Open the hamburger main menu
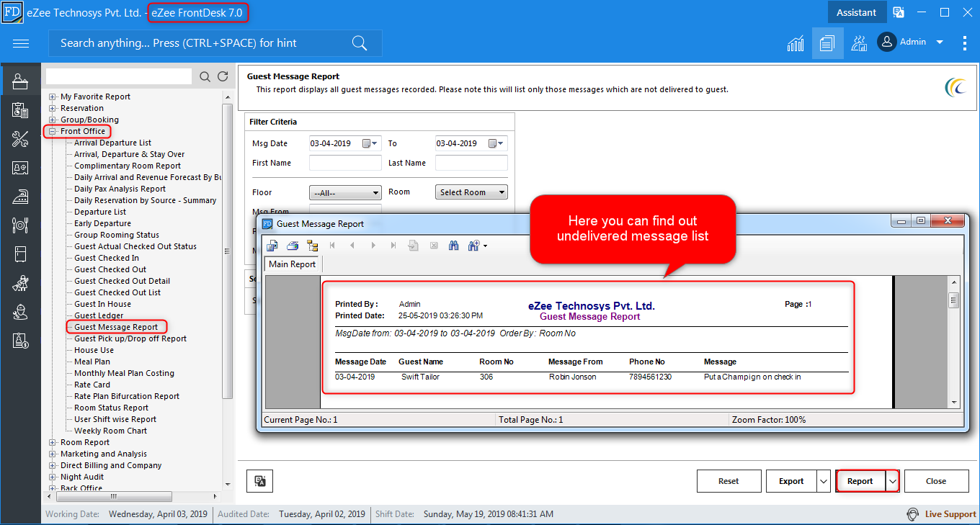 pyautogui.click(x=21, y=43)
